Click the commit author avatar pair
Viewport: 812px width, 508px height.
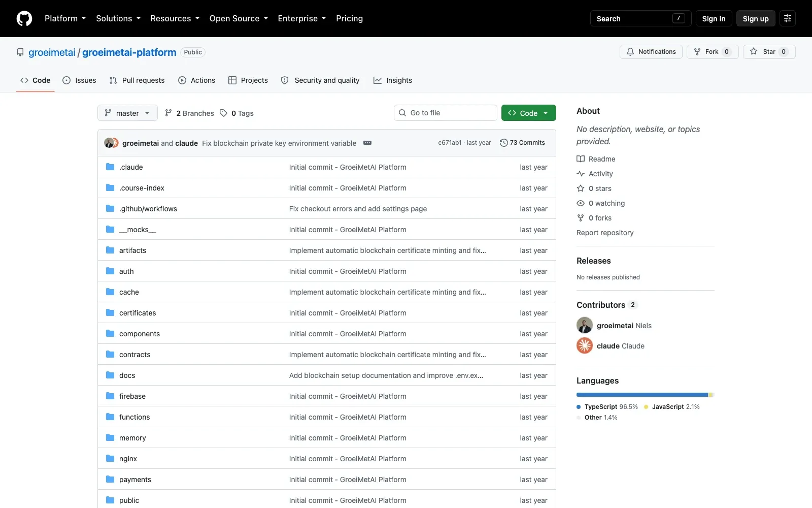pos(111,143)
